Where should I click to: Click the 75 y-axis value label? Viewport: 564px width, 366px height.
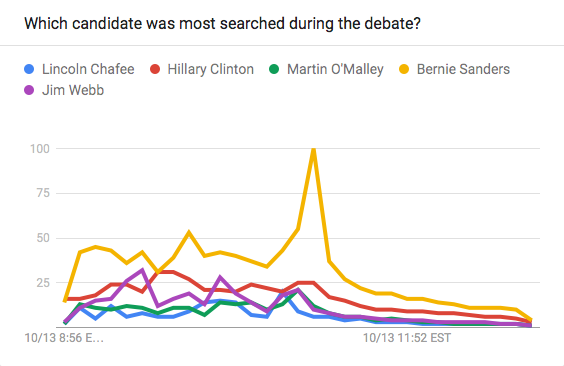[x=43, y=193]
